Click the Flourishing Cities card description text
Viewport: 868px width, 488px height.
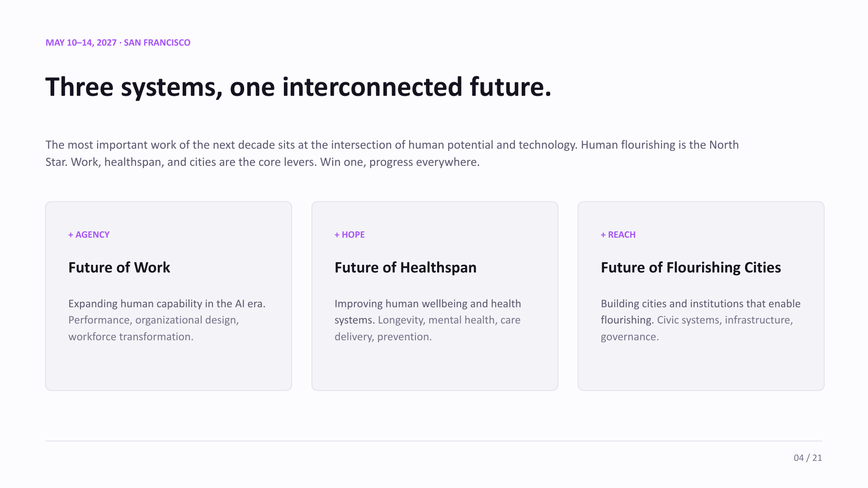(x=701, y=320)
